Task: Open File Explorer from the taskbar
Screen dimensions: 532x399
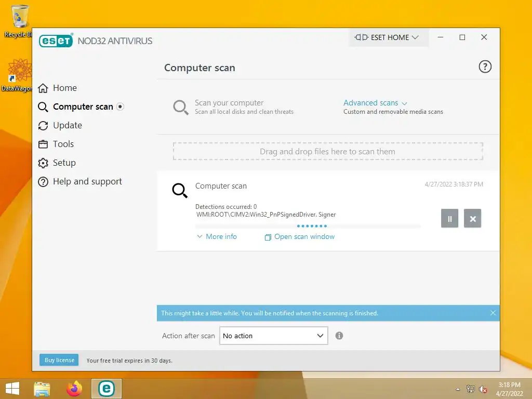Action: [x=42, y=389]
